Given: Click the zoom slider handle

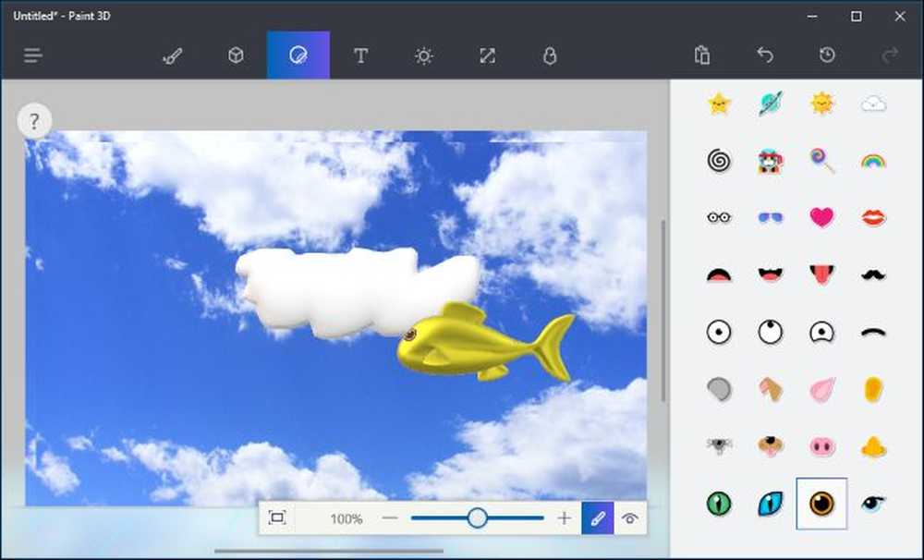Looking at the screenshot, I should click(478, 518).
